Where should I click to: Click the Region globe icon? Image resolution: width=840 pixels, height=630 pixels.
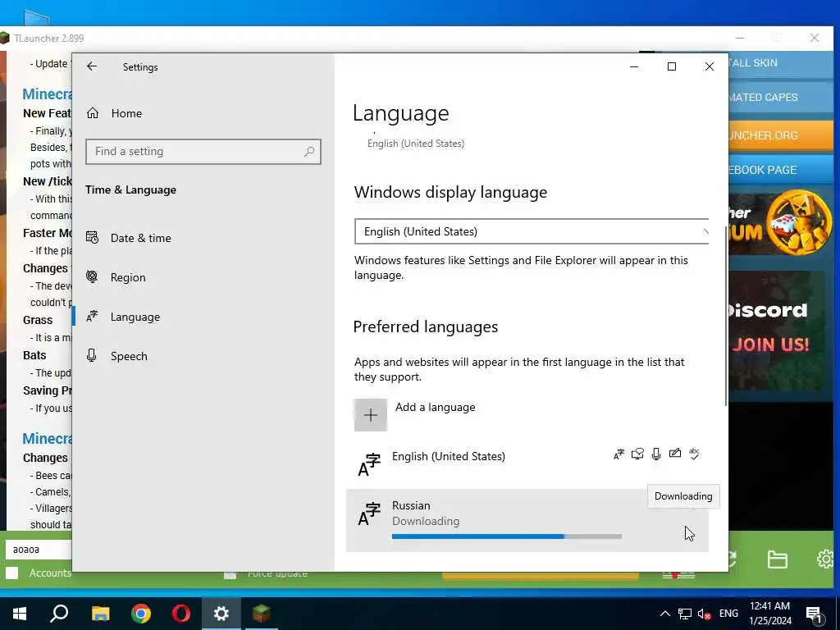tap(92, 276)
